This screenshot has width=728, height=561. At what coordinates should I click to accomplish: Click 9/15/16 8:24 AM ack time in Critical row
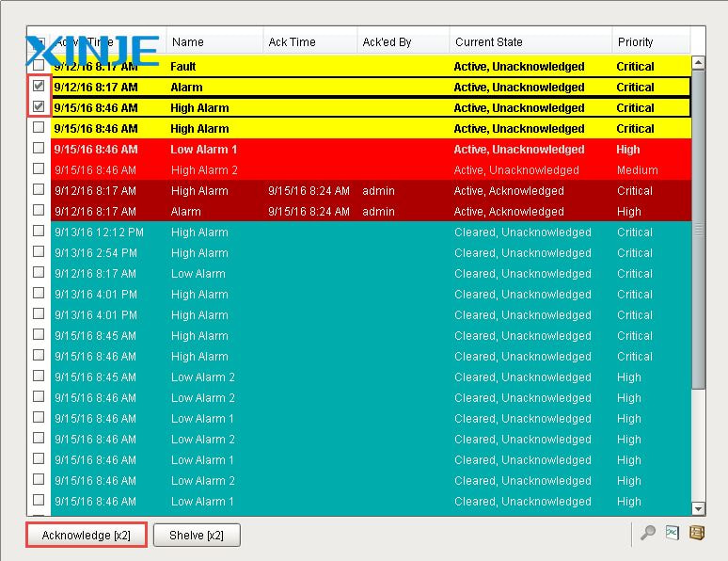[309, 191]
